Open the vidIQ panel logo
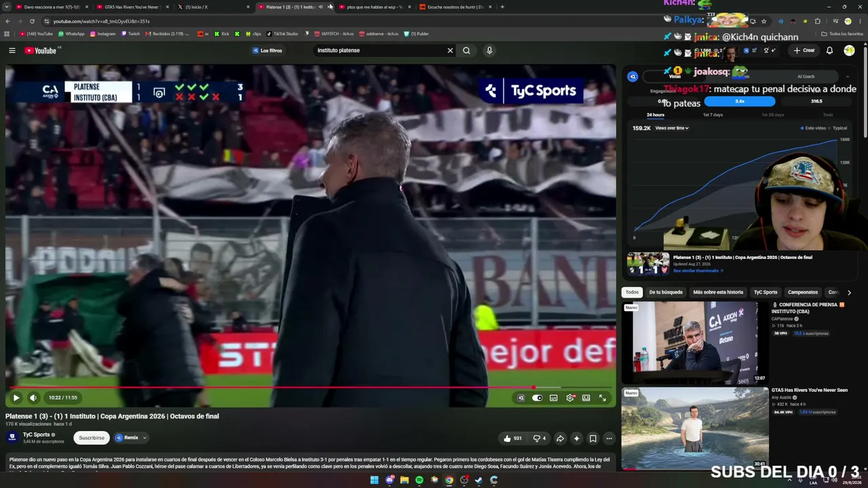 point(633,77)
